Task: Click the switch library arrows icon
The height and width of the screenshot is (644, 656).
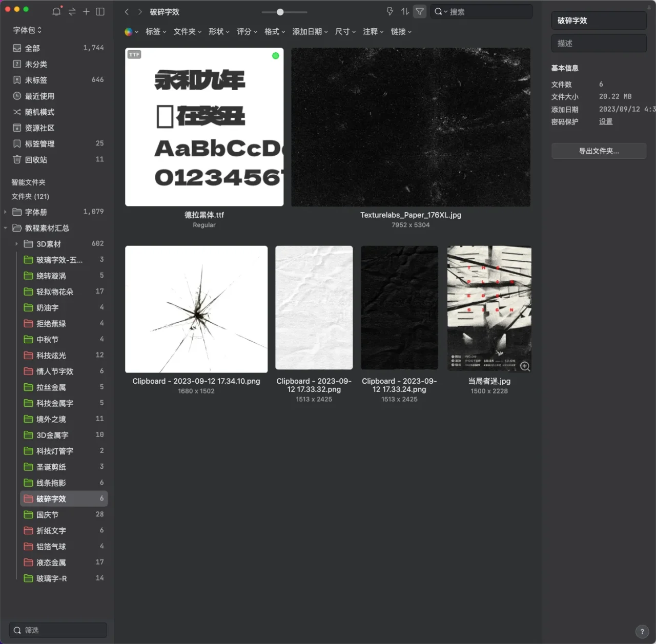Action: pyautogui.click(x=72, y=11)
